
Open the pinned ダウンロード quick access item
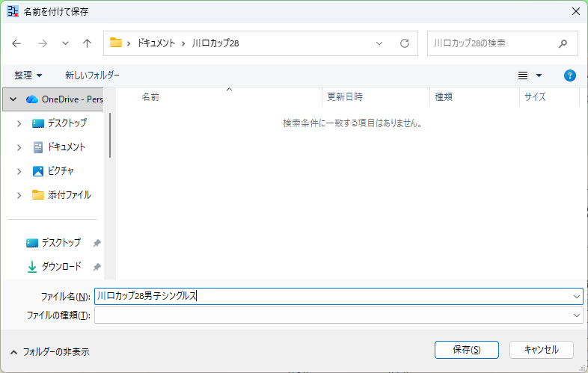click(61, 267)
